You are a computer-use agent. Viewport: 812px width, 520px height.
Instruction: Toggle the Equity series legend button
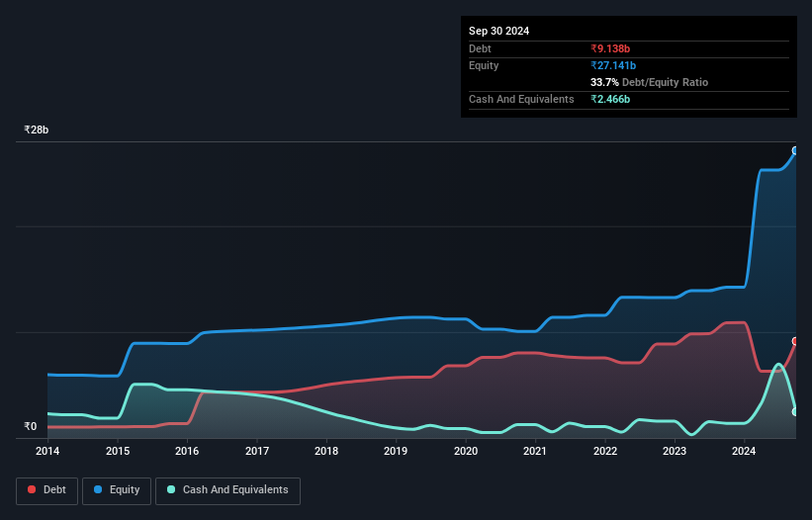click(x=117, y=490)
